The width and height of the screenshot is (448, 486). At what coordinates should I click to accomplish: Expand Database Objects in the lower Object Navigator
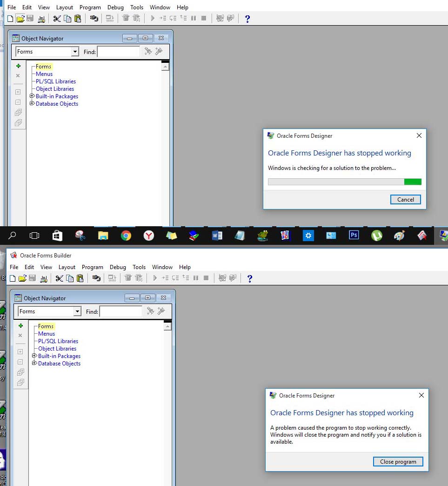coord(34,364)
